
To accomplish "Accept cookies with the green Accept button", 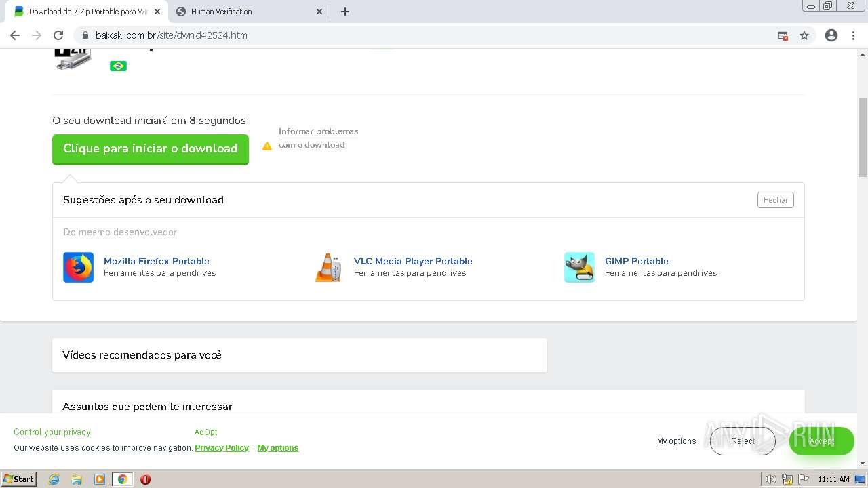I will coord(821,441).
